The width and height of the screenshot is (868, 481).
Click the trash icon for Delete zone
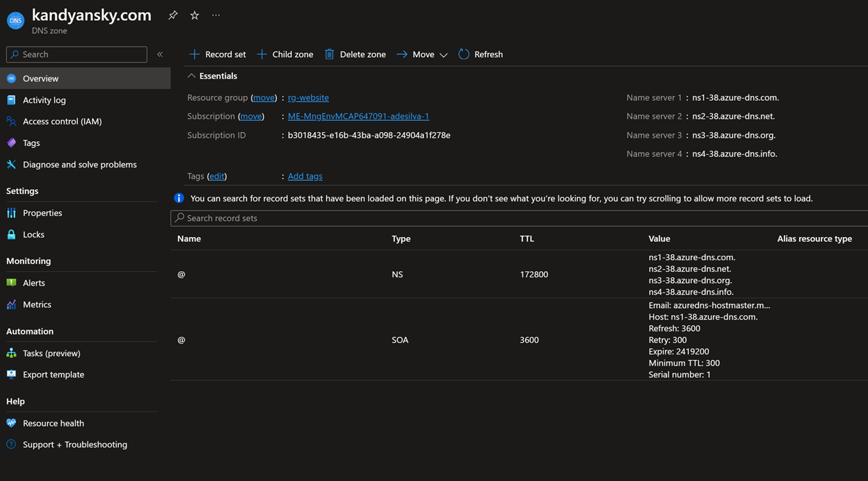[x=330, y=54]
